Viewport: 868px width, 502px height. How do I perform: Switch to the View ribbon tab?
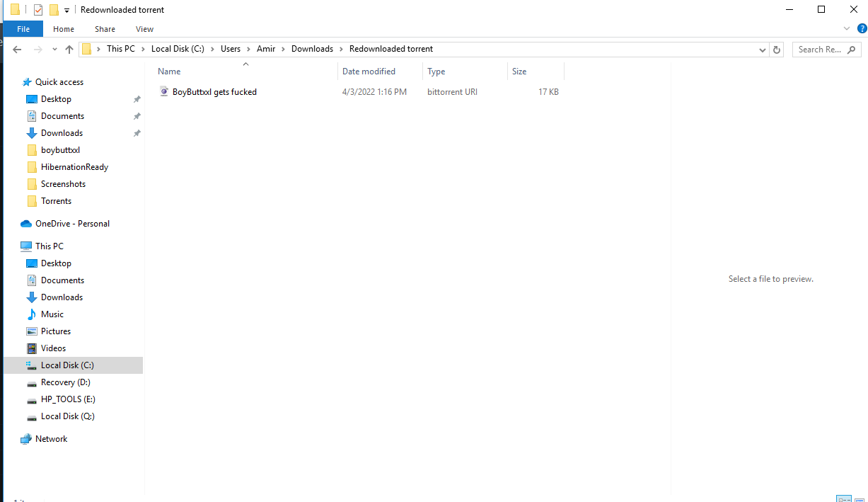pyautogui.click(x=144, y=29)
